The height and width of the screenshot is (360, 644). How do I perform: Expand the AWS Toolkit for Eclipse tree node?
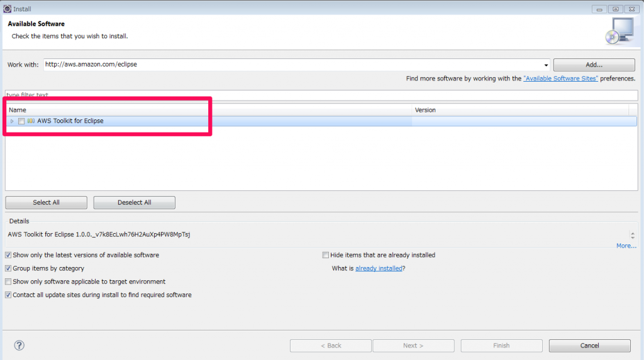(12, 121)
